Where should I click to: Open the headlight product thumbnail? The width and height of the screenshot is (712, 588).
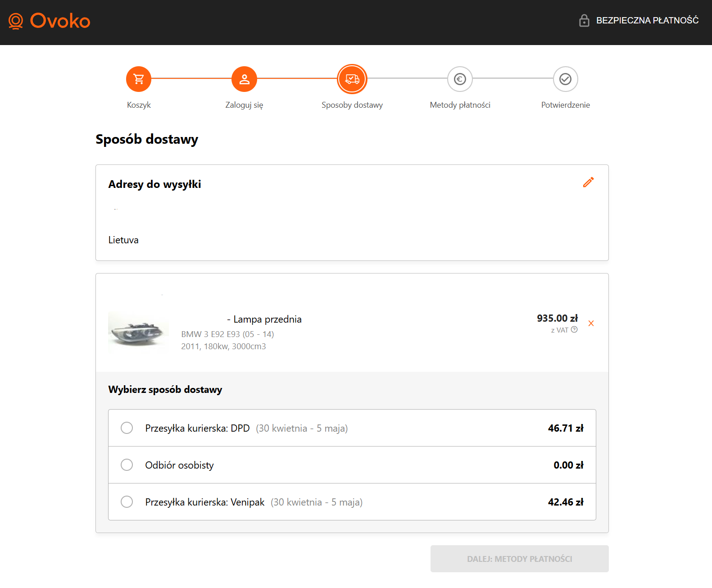coord(139,332)
